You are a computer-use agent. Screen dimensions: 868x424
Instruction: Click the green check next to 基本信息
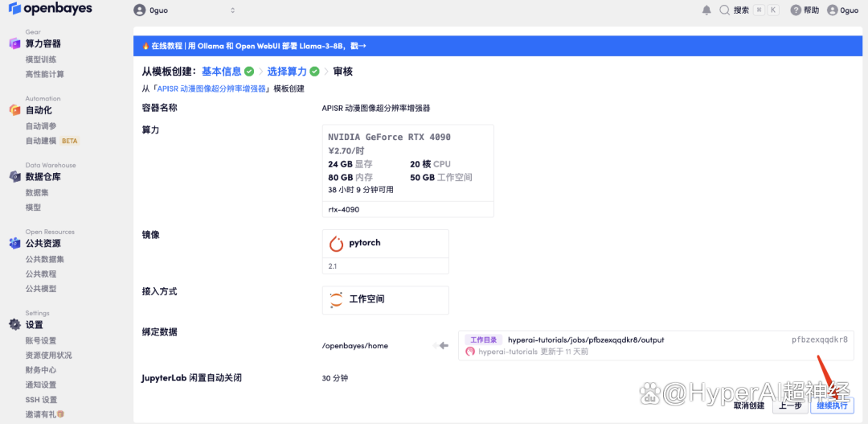249,72
